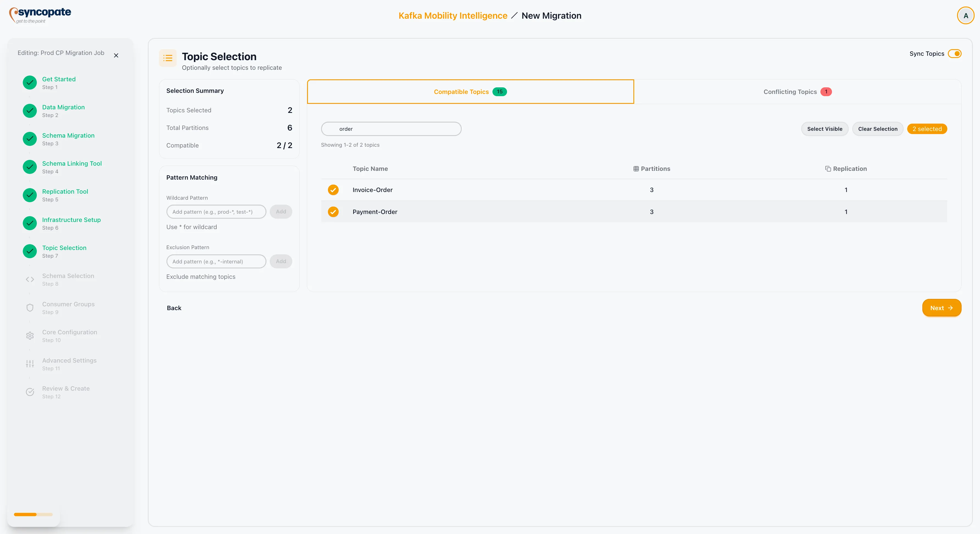Proceed using the Next button
980x534 pixels.
click(942, 308)
